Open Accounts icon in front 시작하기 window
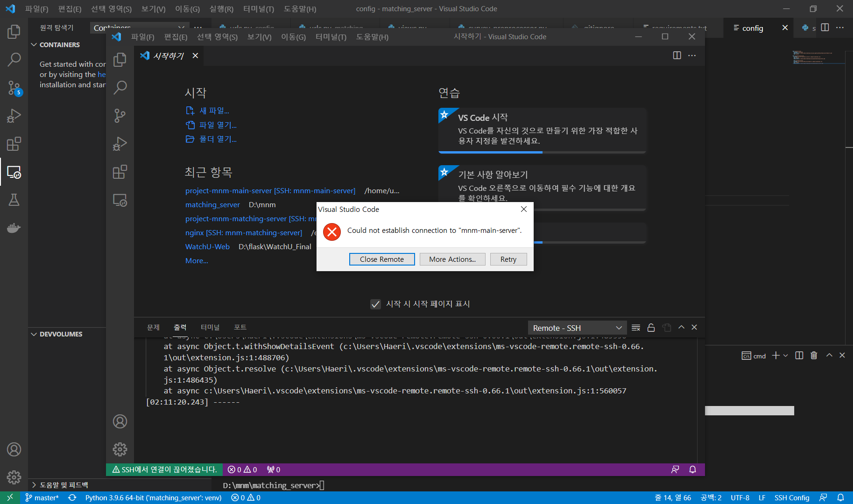The image size is (853, 504). click(x=120, y=422)
